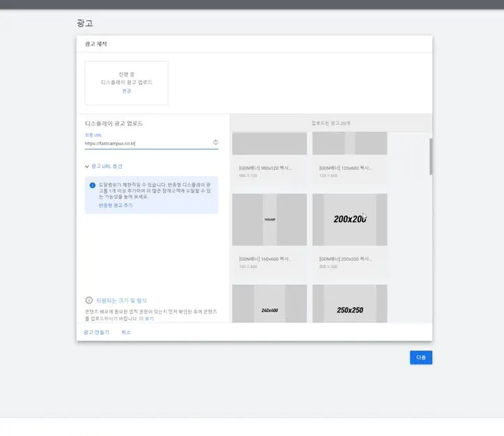Select the 250x250 banner thumbnail
The height and width of the screenshot is (436, 504).
[x=350, y=304]
